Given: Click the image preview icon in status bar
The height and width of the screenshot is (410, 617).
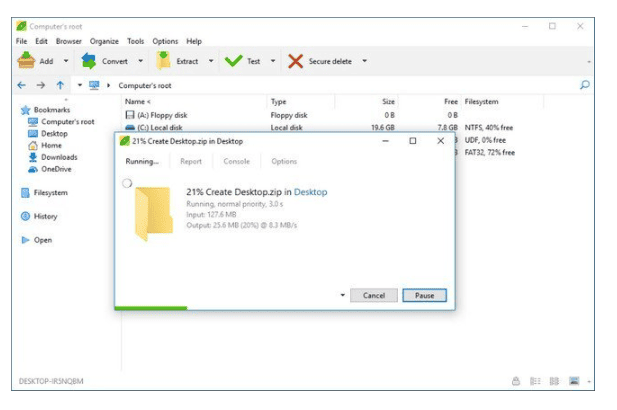Looking at the screenshot, I should [574, 381].
